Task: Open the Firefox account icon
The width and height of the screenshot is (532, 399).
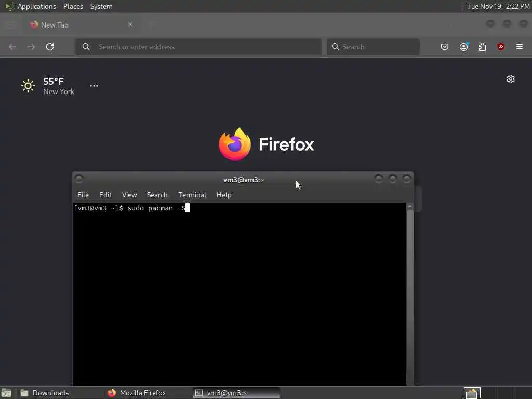Action: pos(464,47)
